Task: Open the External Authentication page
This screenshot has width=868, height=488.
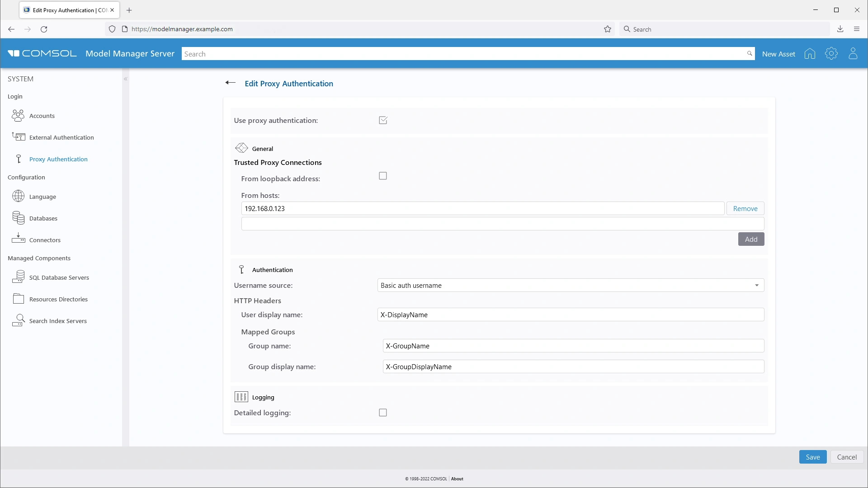Action: click(61, 137)
